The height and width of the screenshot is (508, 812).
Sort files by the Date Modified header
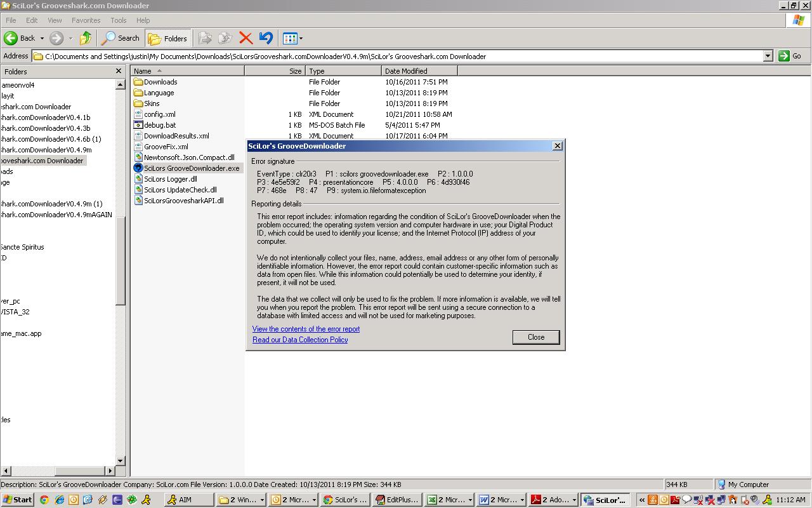pyautogui.click(x=419, y=71)
